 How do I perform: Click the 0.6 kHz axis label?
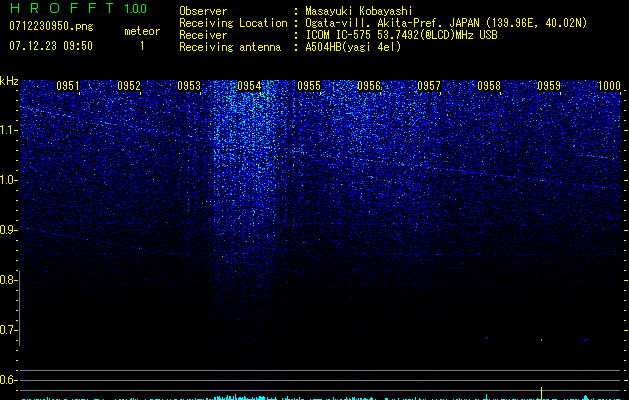pyautogui.click(x=8, y=380)
